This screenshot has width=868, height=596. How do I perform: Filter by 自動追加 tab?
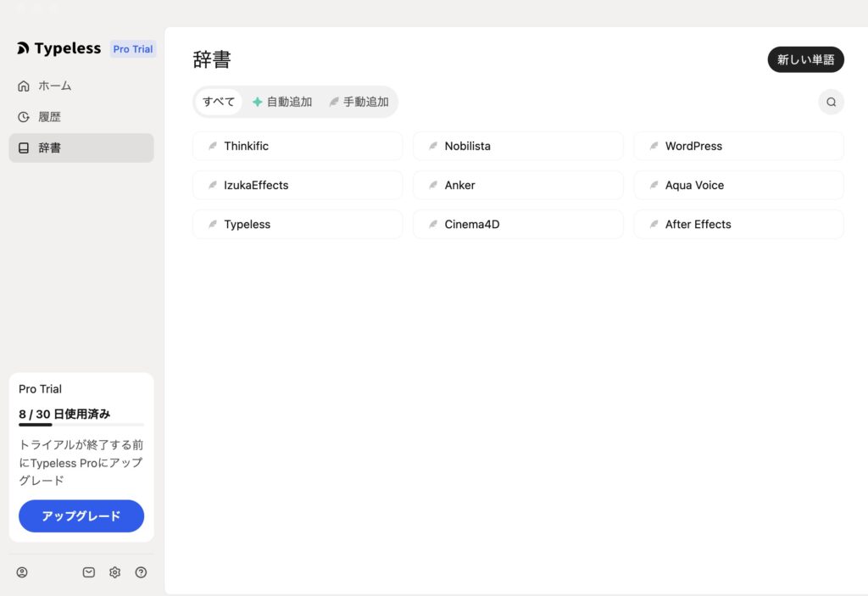point(282,102)
